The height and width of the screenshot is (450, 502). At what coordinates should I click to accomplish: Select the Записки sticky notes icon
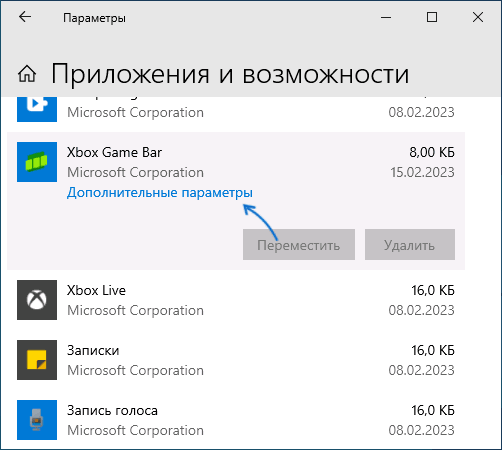[x=37, y=360]
